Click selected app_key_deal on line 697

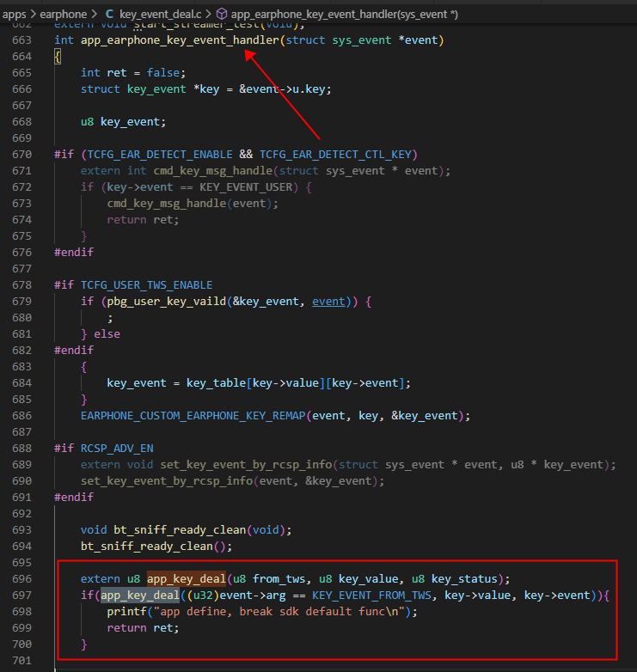[140, 596]
